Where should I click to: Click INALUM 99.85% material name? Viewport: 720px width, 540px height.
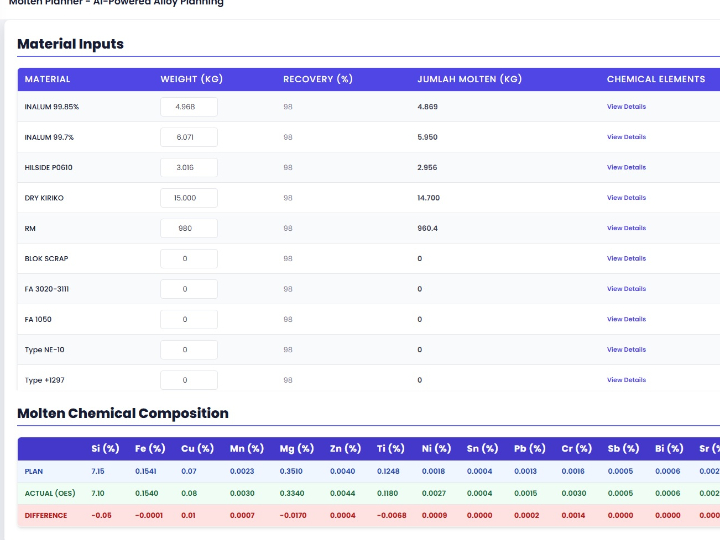click(52, 107)
